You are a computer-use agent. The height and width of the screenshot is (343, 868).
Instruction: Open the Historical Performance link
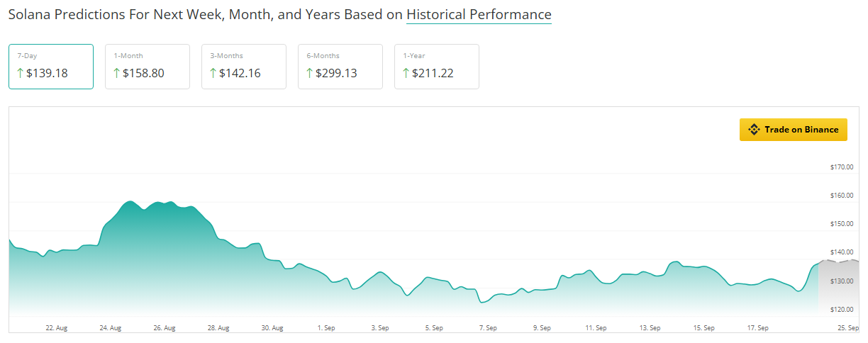click(x=479, y=14)
